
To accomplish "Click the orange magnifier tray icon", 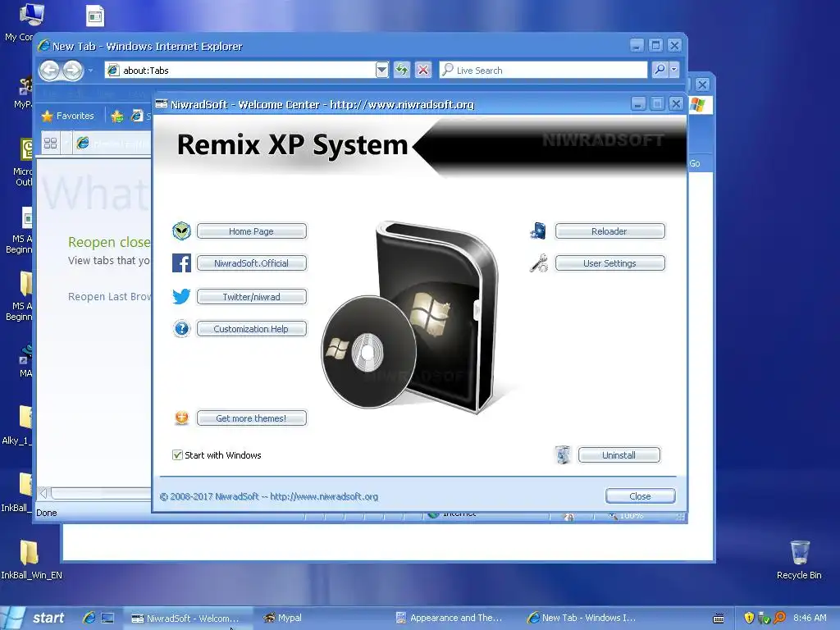I will point(779,618).
